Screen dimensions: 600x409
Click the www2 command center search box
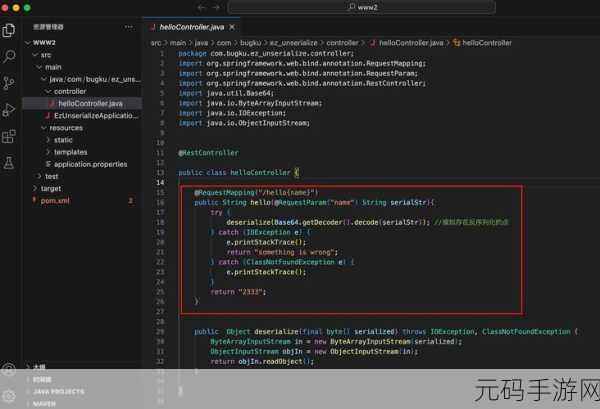pyautogui.click(x=362, y=7)
